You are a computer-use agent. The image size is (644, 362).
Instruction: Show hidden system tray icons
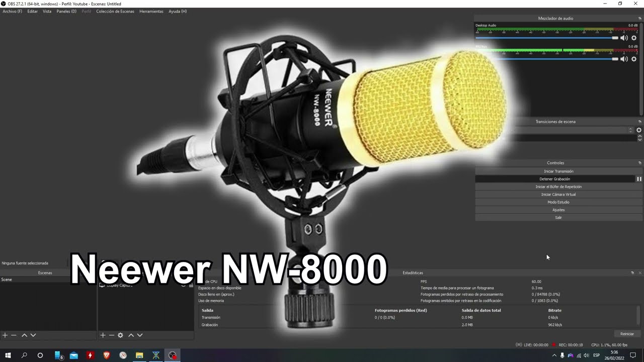[x=554, y=355]
